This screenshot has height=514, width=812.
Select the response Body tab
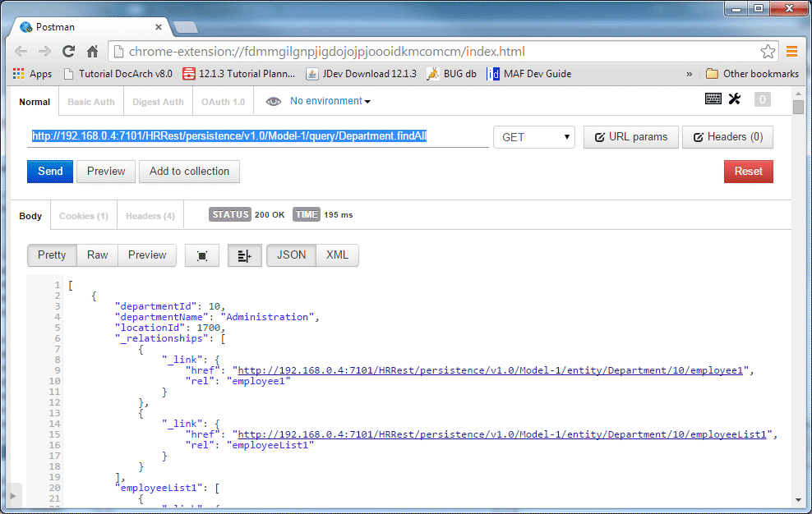(30, 216)
